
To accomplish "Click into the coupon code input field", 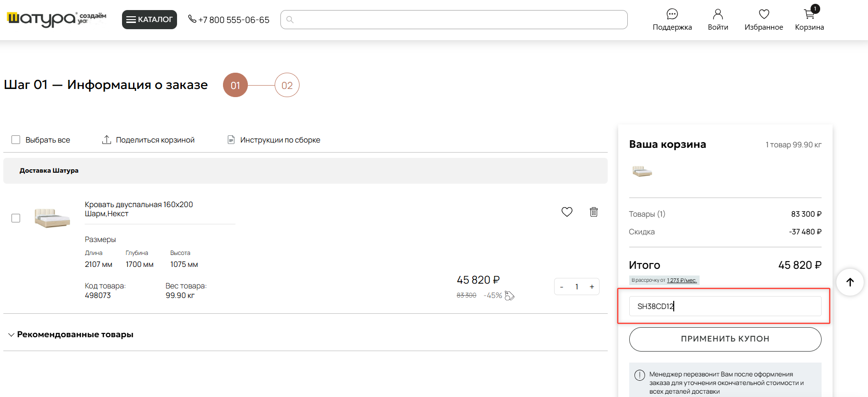I will [725, 306].
